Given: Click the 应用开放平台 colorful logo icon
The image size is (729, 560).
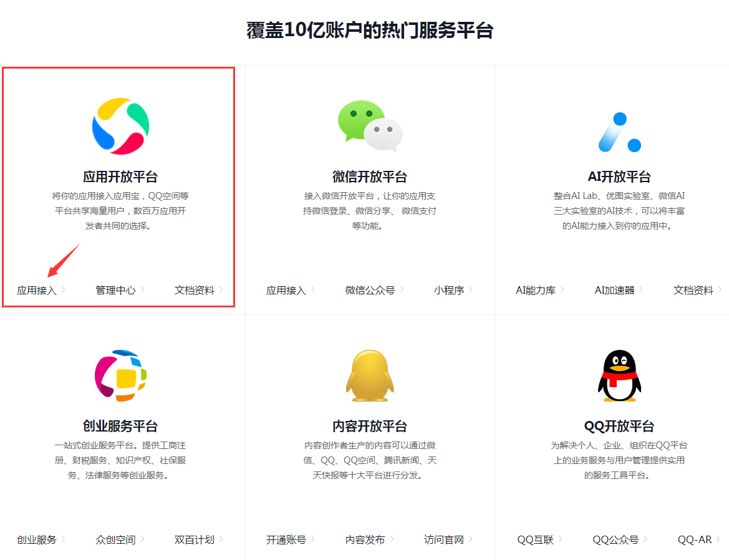Looking at the screenshot, I should point(120,126).
